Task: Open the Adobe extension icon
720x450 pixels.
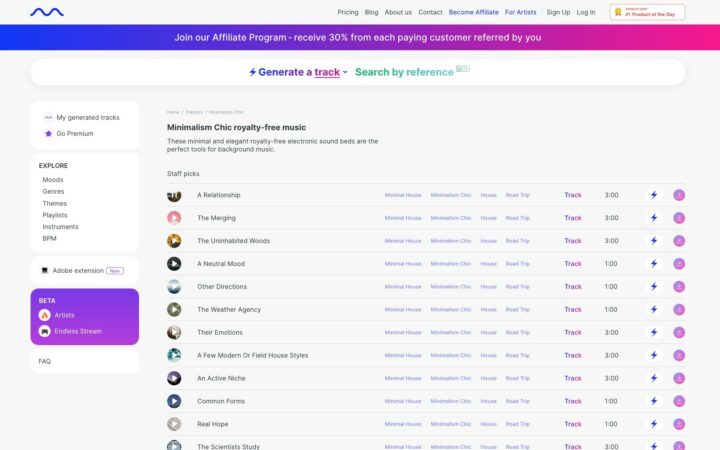Action: tap(44, 271)
